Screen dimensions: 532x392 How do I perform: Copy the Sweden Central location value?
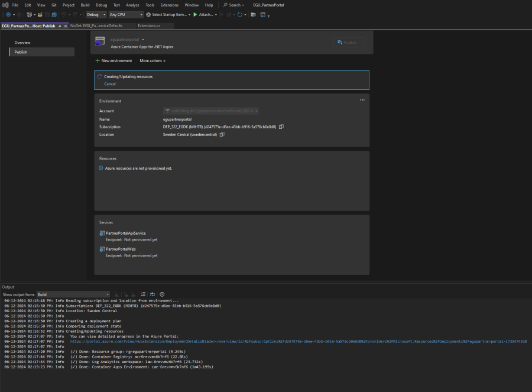[222, 134]
